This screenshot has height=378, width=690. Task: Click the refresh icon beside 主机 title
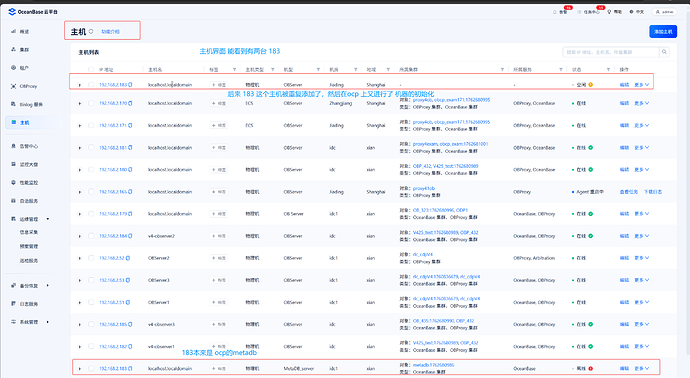(x=91, y=31)
